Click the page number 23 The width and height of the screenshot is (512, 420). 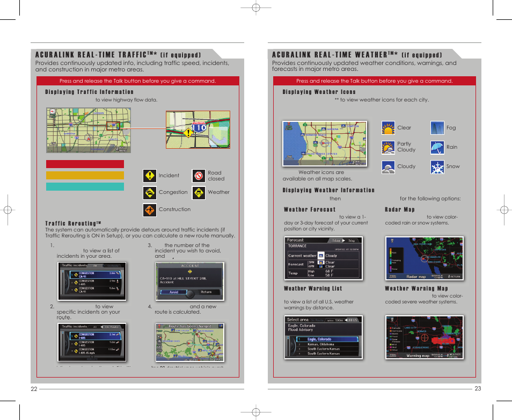[478, 389]
